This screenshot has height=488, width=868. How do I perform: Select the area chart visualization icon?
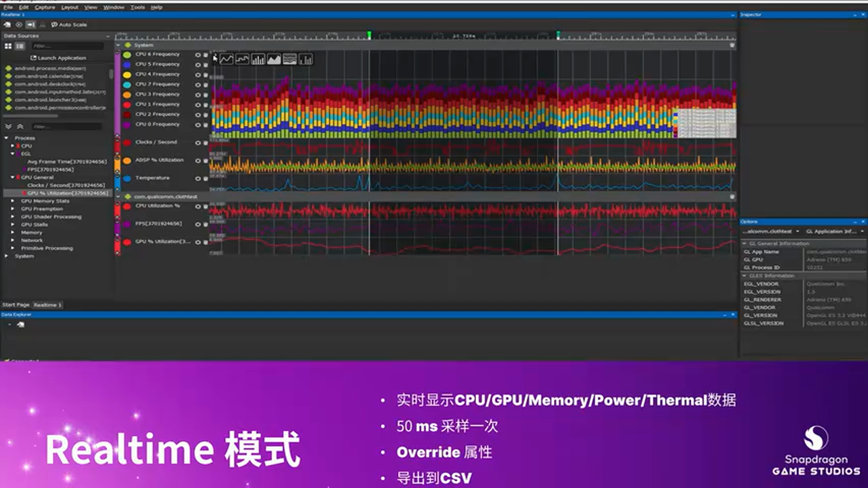[273, 59]
